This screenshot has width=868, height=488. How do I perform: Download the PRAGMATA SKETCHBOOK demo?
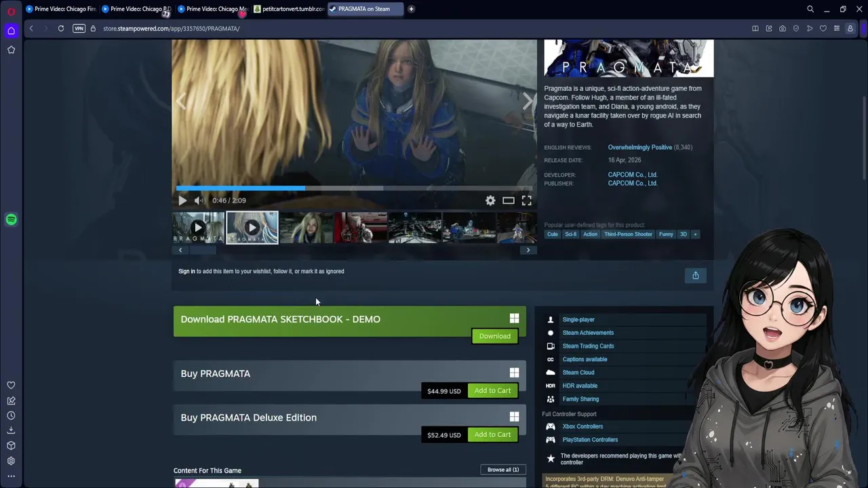click(x=495, y=336)
